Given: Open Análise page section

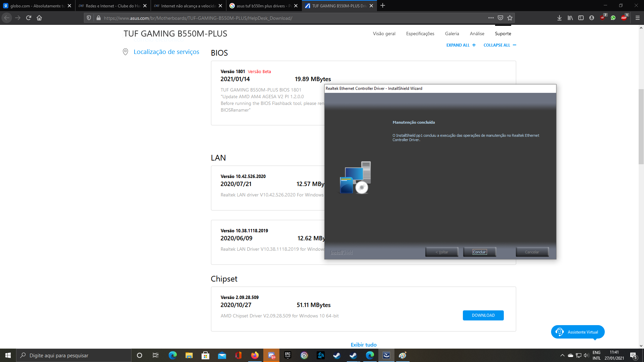Looking at the screenshot, I should pos(477,34).
